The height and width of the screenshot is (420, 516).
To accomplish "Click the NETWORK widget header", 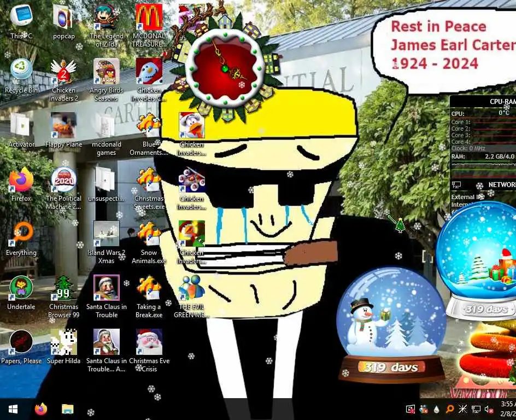I will tap(502, 185).
